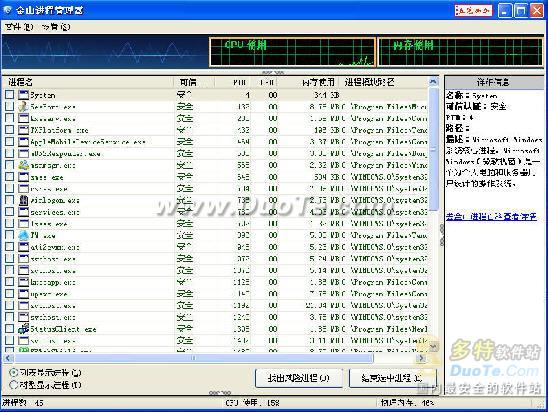Click the blue TM.exe process icon

point(23,235)
